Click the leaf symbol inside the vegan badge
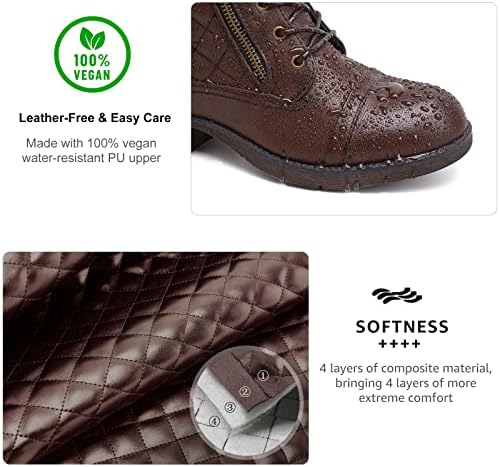Image resolution: width=500 pixels, height=467 pixels. [x=92, y=39]
